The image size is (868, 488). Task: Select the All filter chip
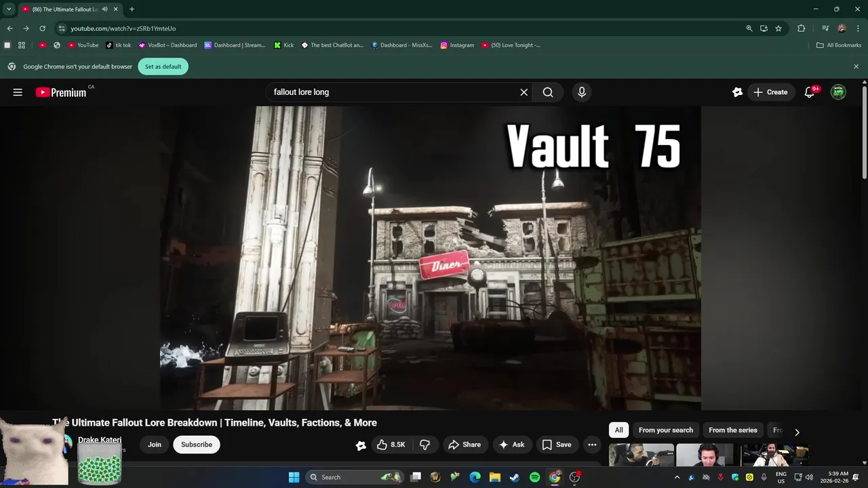tap(618, 430)
